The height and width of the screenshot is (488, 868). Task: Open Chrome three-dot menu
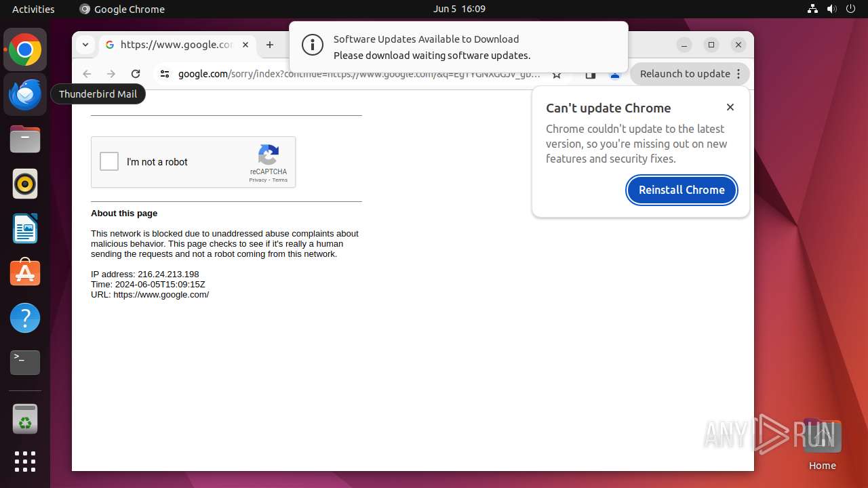(x=738, y=74)
